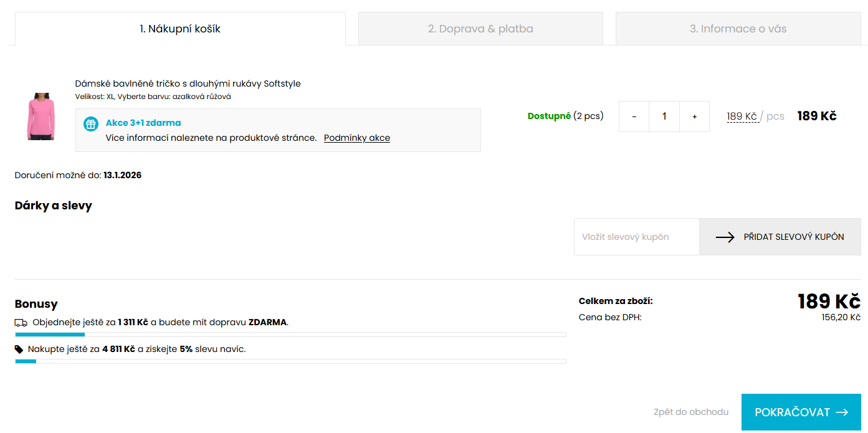Click the 5% discount progress bar
The image size is (868, 433).
pyautogui.click(x=290, y=361)
